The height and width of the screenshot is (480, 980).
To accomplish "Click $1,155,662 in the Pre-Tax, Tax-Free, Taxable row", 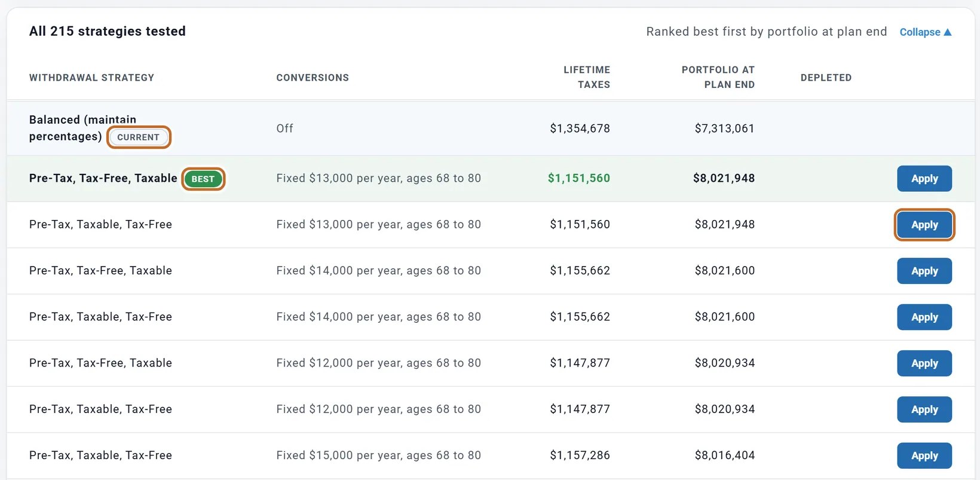I will coord(580,271).
